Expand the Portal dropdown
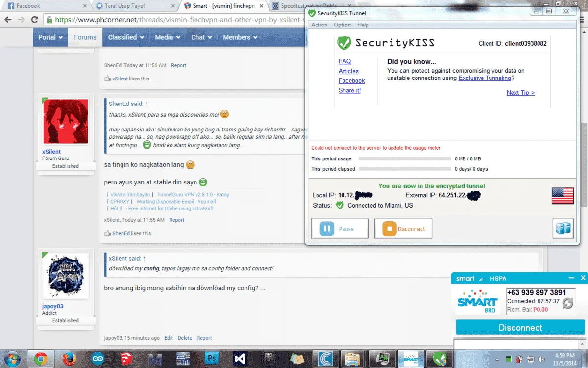Screen dimensions: 588x368 50,37
